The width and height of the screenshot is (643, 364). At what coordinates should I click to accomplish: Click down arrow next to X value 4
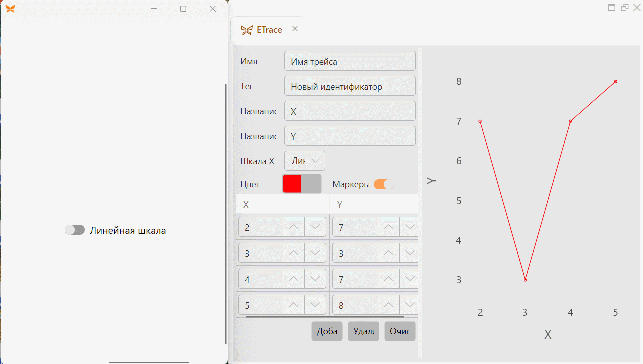pyautogui.click(x=315, y=279)
